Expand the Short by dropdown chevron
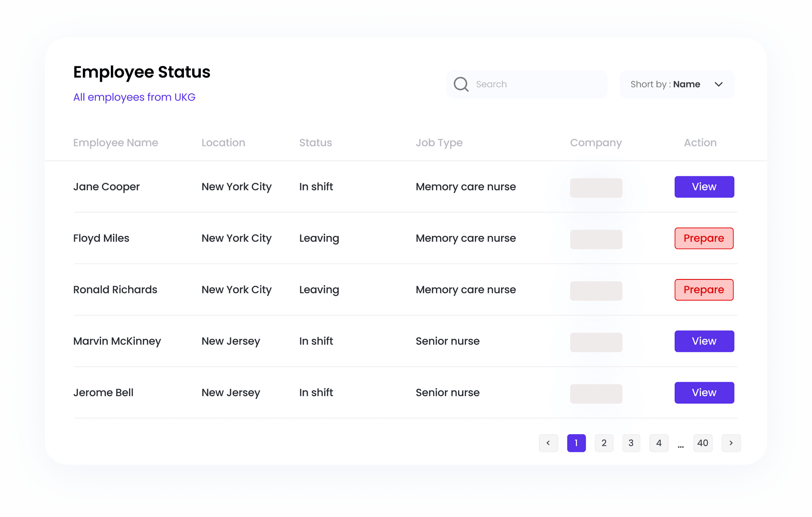 tap(719, 84)
